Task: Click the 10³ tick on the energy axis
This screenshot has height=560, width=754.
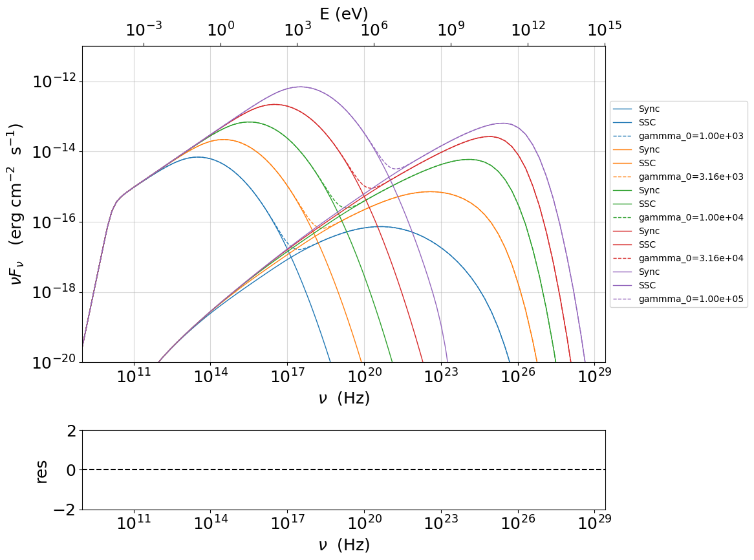Action: point(297,29)
